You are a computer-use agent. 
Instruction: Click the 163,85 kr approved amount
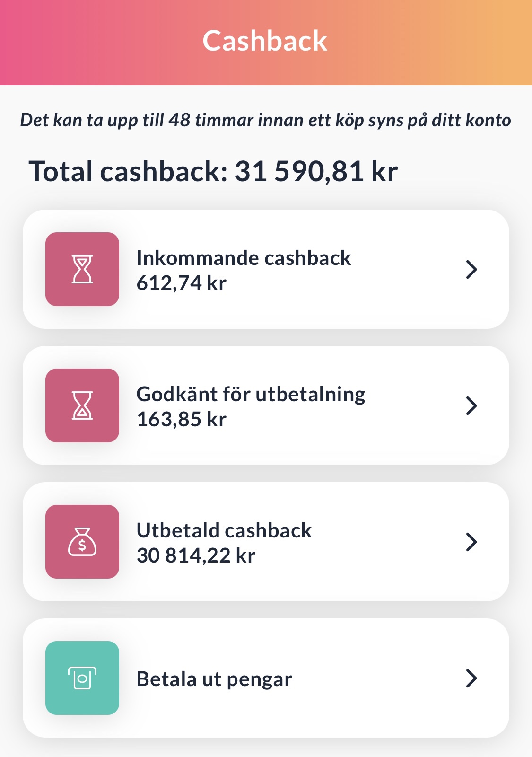point(182,420)
